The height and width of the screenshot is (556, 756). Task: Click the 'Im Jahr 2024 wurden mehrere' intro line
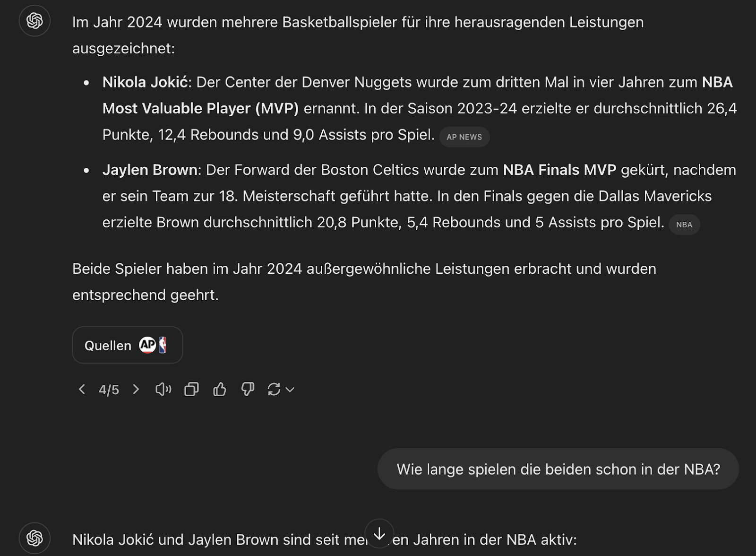click(358, 22)
